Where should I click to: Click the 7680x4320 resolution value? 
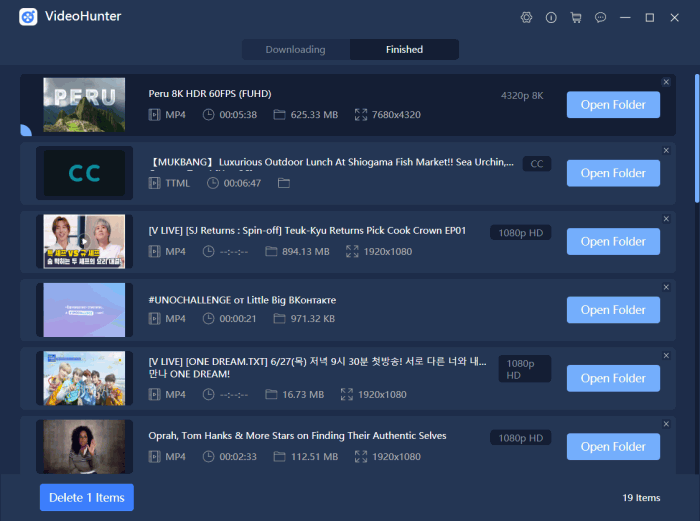[x=396, y=115]
